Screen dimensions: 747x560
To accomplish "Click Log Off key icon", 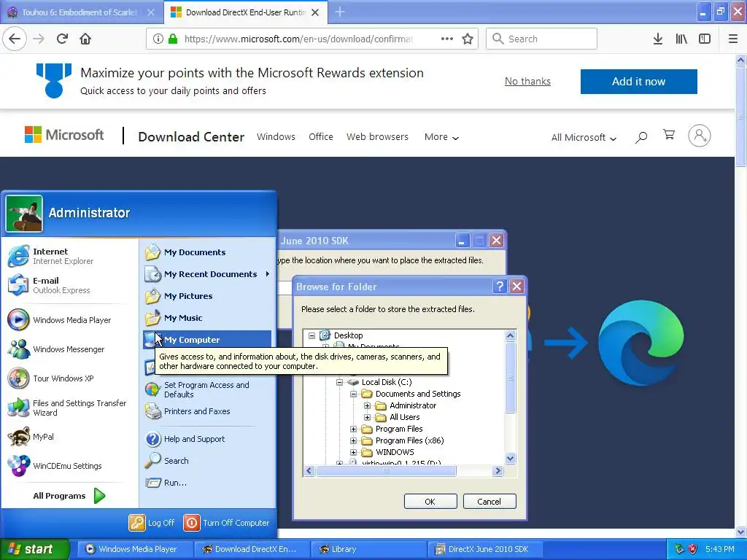I will [136, 522].
